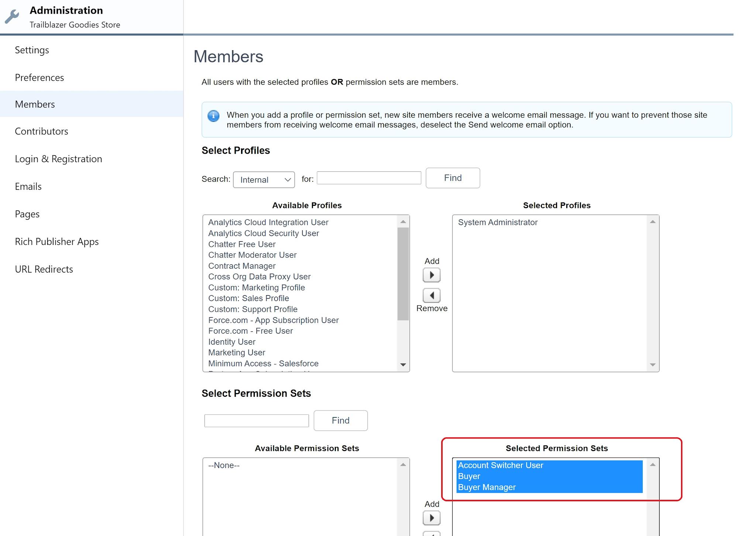
Task: Click the Remove arrow button for profiles
Action: coord(432,296)
